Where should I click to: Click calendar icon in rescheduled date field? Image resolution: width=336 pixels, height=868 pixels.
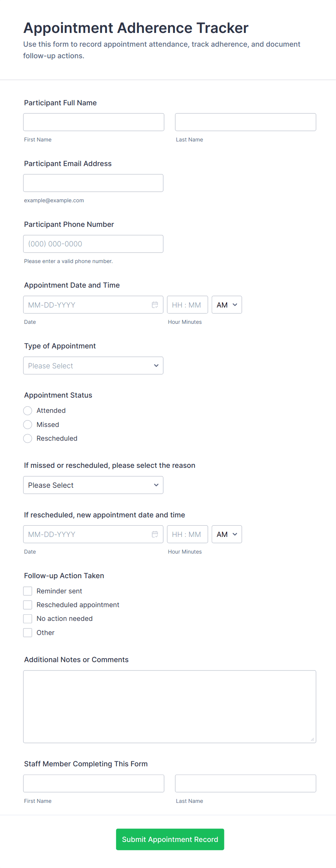click(155, 534)
